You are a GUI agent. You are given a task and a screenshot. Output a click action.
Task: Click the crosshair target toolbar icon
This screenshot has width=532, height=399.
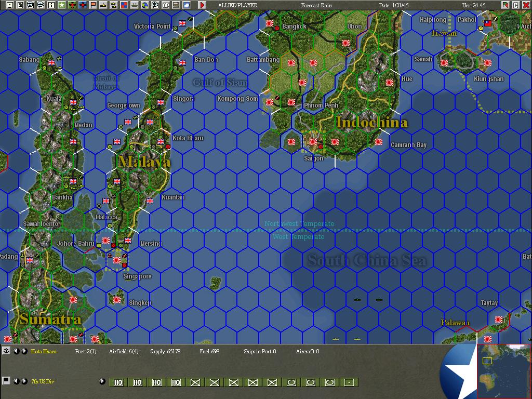pyautogui.click(x=155, y=5)
